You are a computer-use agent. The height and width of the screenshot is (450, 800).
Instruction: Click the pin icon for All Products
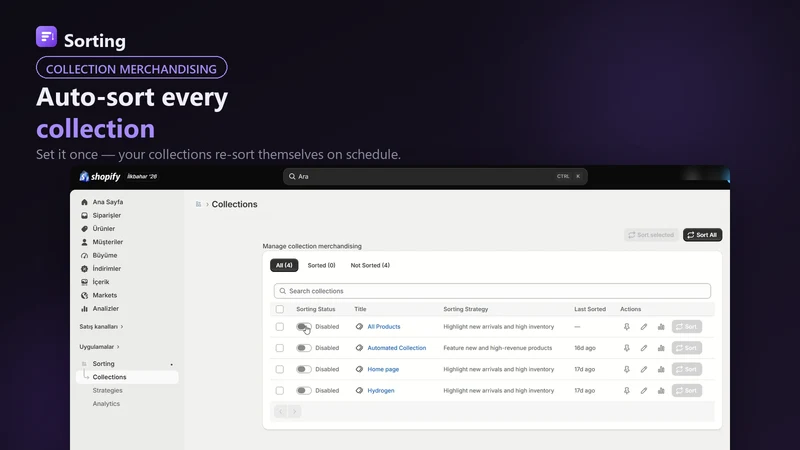tap(627, 327)
